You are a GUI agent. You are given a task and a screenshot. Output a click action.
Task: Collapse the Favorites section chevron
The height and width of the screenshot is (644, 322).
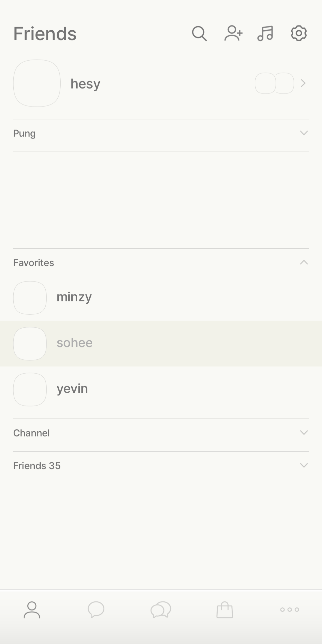coord(304,262)
